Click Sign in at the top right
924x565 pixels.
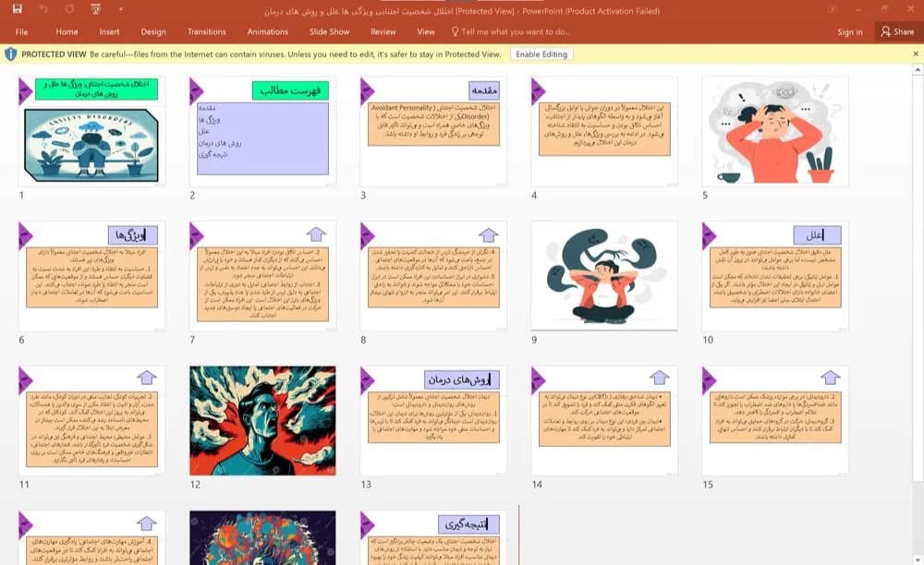tap(850, 31)
